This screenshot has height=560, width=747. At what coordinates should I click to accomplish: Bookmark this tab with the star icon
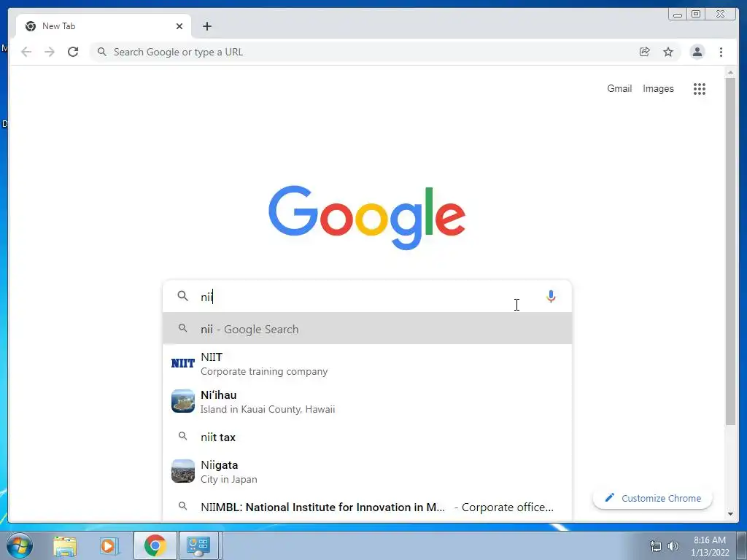[668, 52]
